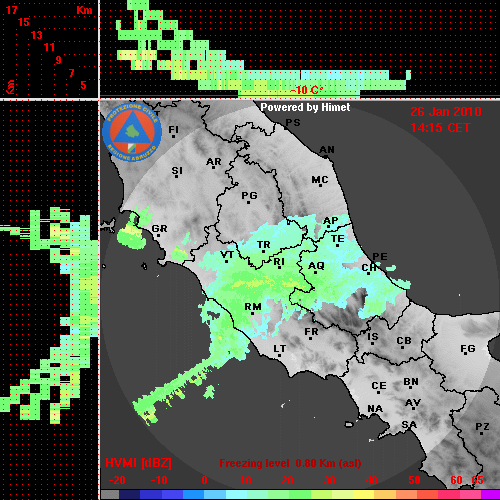Click the '-10 C°' isotherm label
Viewport: 500px width, 500px height.
pos(307,90)
